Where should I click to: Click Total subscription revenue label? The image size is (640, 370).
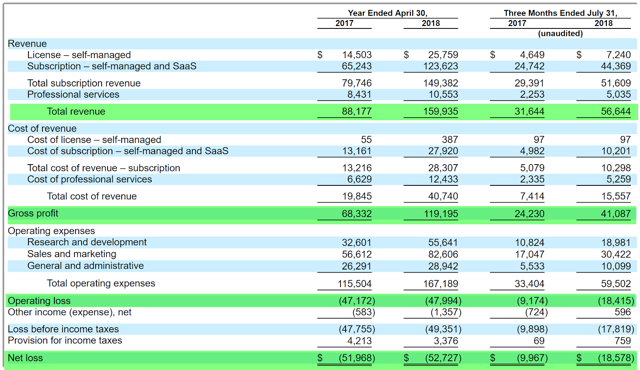[x=84, y=83]
